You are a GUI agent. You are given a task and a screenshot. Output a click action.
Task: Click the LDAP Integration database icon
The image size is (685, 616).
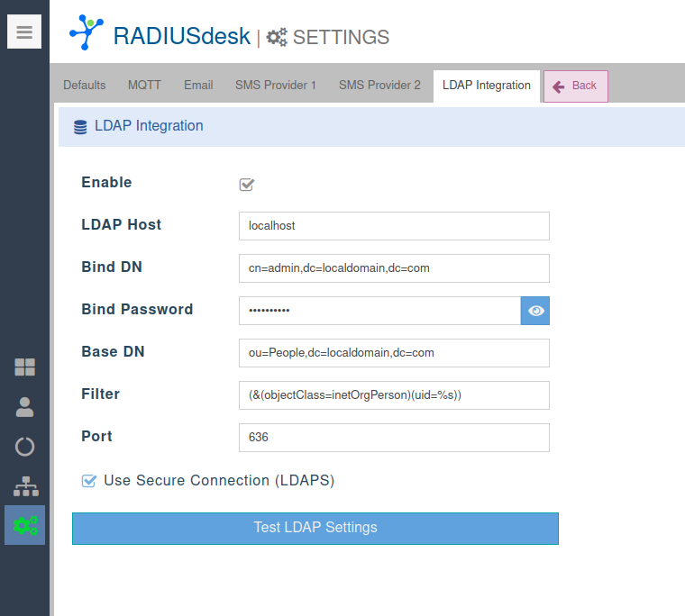[80, 127]
